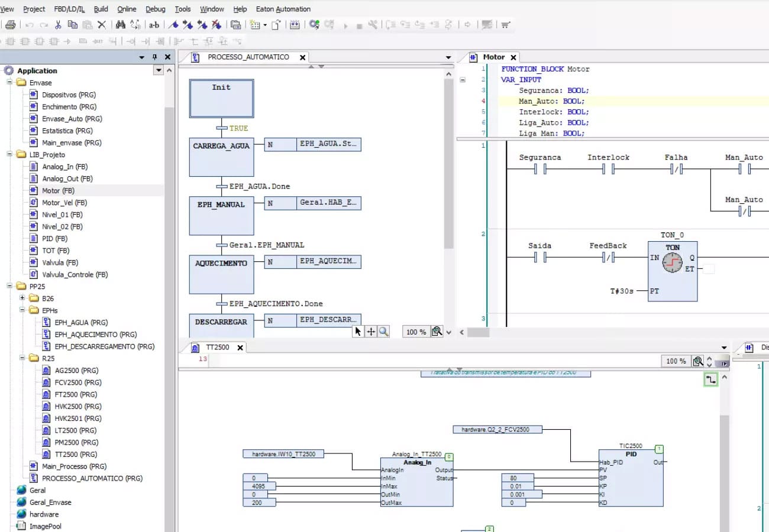Open the Online menu

click(127, 9)
